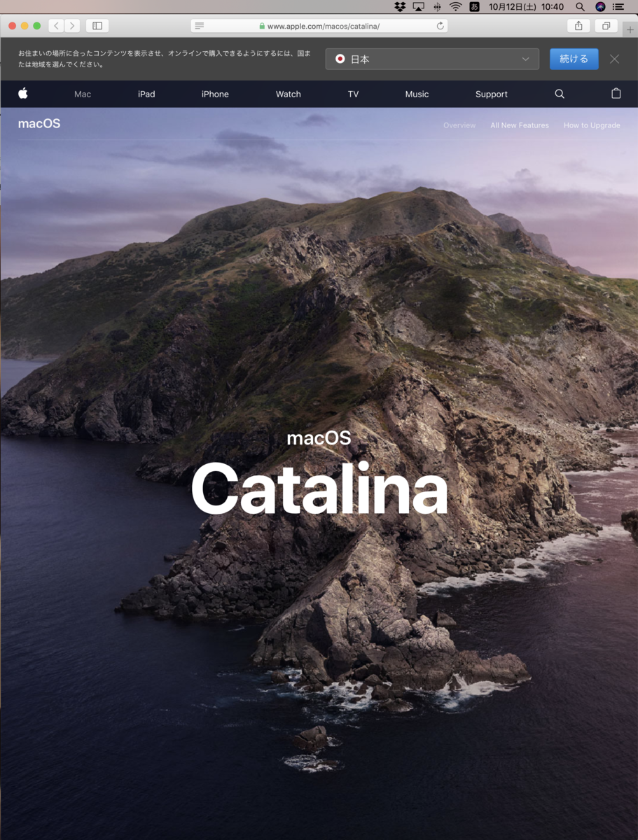Toggle the Safari sidebar button
The width and height of the screenshot is (638, 840).
pos(97,26)
